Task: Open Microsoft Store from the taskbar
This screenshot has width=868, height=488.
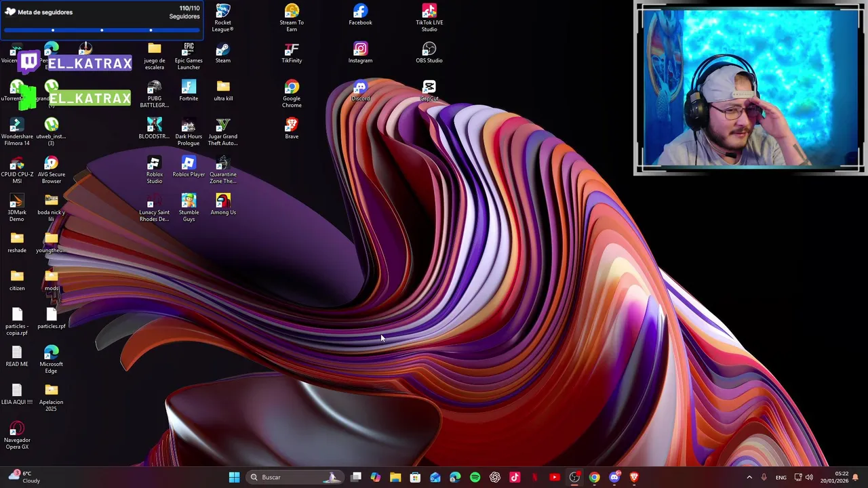Action: click(415, 477)
